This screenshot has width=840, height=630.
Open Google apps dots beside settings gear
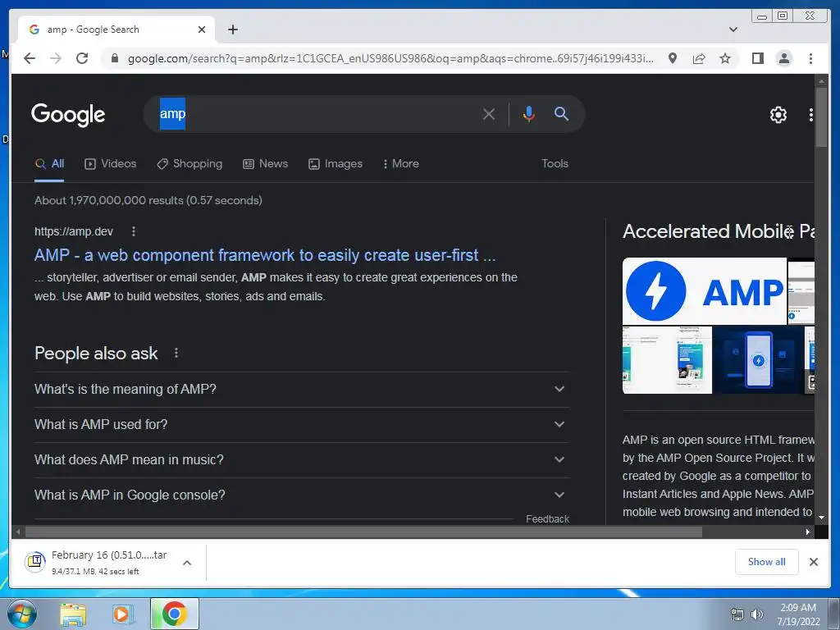click(810, 114)
